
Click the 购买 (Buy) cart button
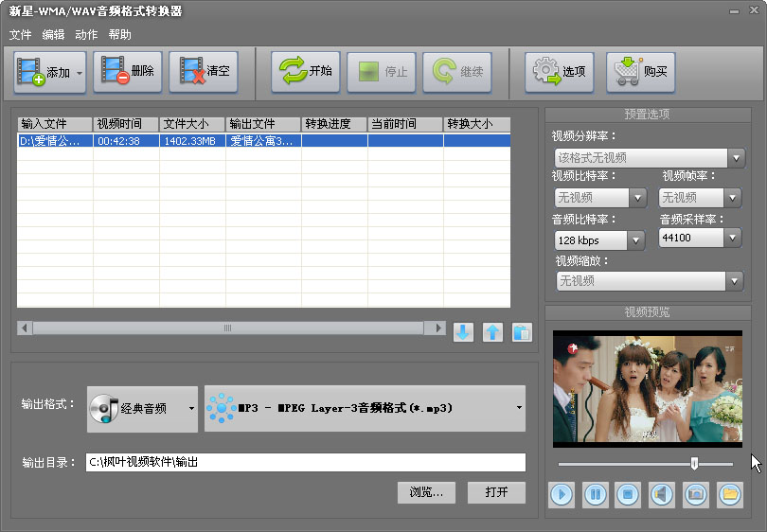coord(640,72)
